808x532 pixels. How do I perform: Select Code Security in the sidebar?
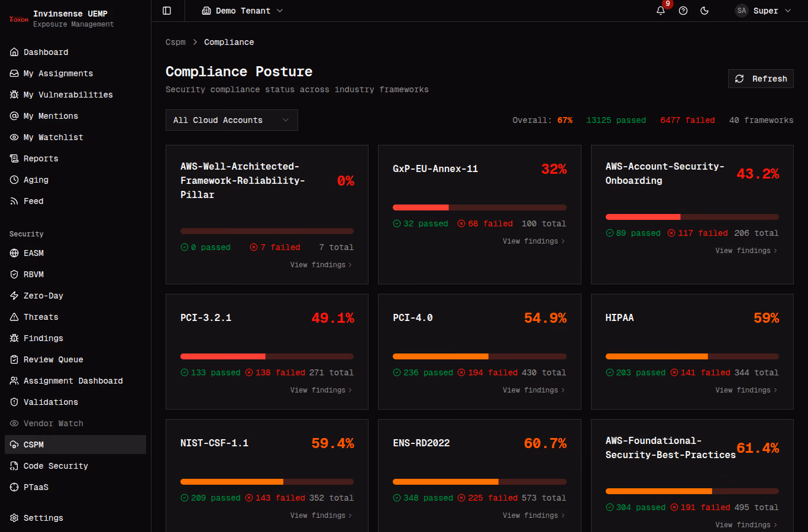point(75,466)
